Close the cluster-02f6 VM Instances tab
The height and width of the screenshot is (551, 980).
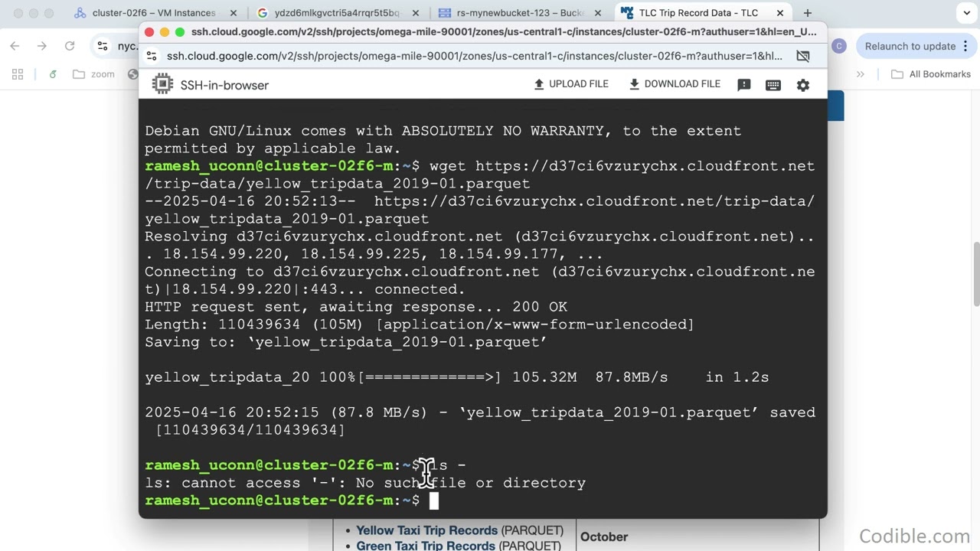[x=234, y=13]
